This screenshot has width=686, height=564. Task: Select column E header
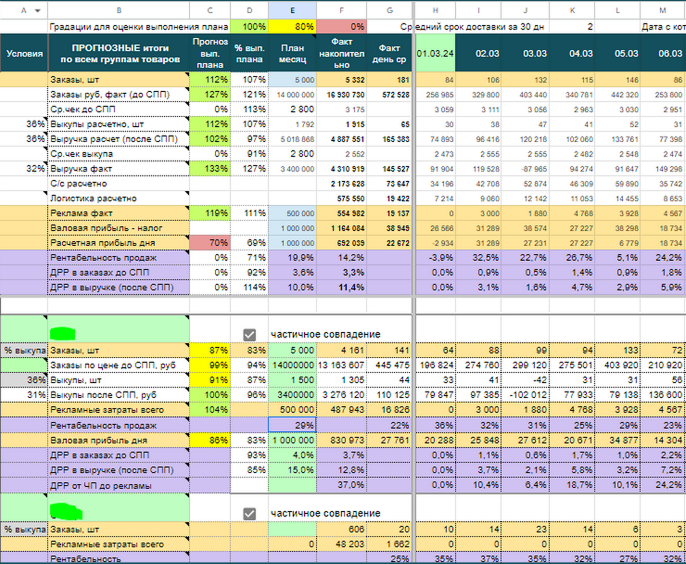(x=292, y=11)
